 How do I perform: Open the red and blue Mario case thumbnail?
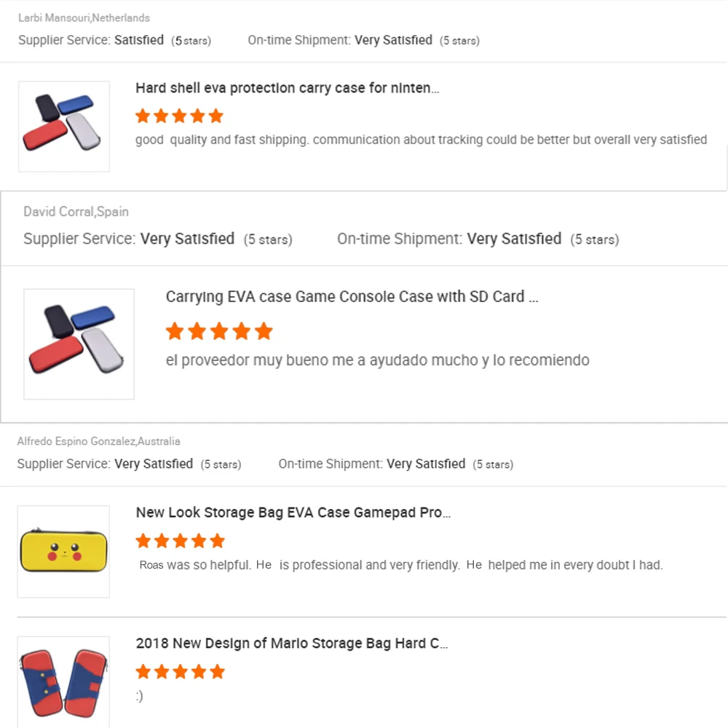pos(63,681)
